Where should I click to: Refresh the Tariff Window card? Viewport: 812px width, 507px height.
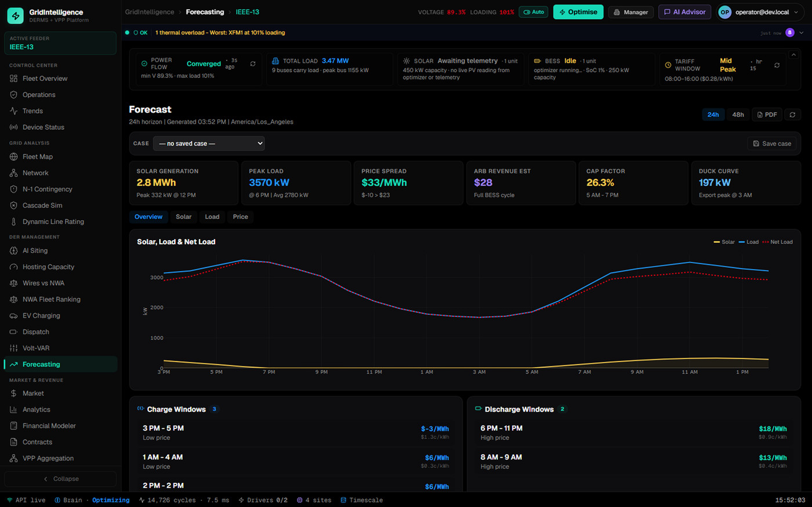tap(777, 65)
